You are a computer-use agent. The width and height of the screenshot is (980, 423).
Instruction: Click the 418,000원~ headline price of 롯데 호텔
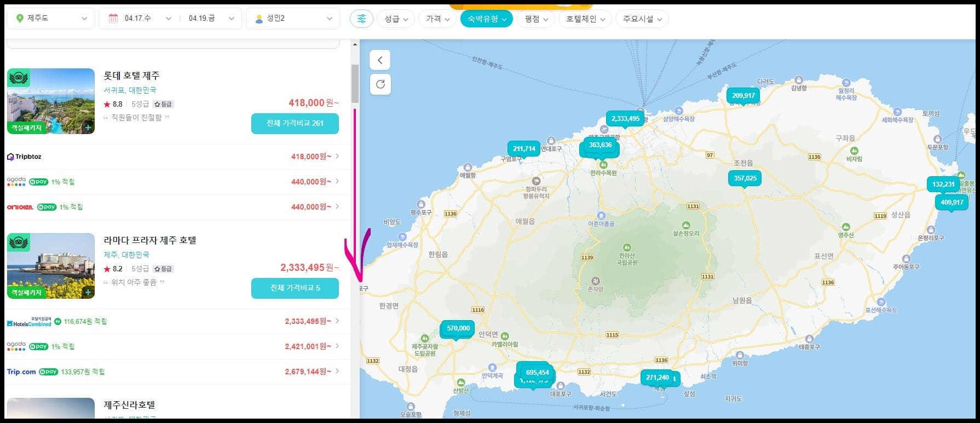click(314, 103)
